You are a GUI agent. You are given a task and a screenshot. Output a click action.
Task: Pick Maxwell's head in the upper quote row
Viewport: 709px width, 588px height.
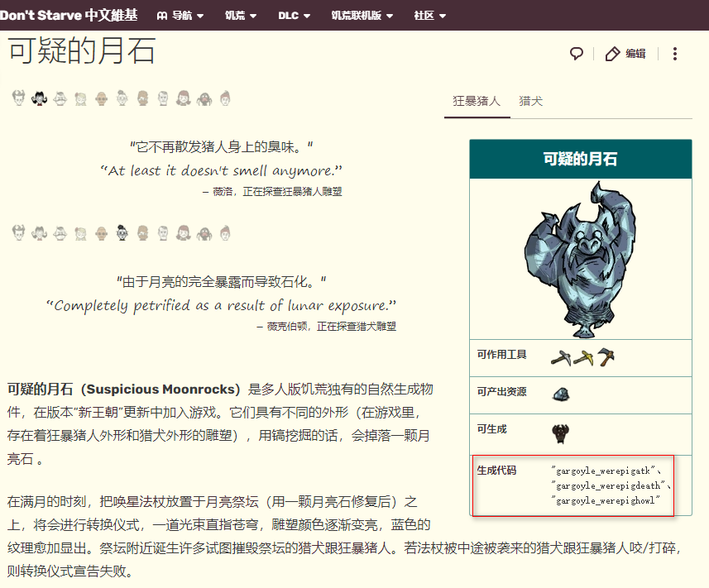coord(163,98)
